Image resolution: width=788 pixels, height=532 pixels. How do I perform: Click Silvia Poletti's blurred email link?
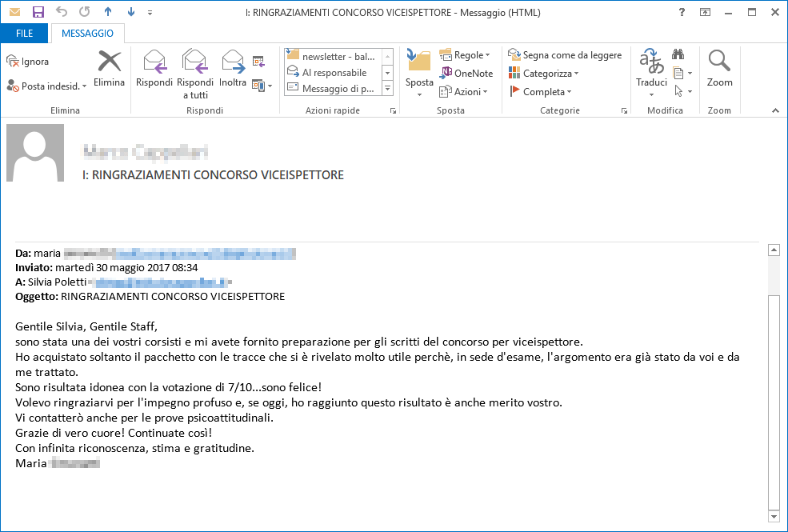160,282
